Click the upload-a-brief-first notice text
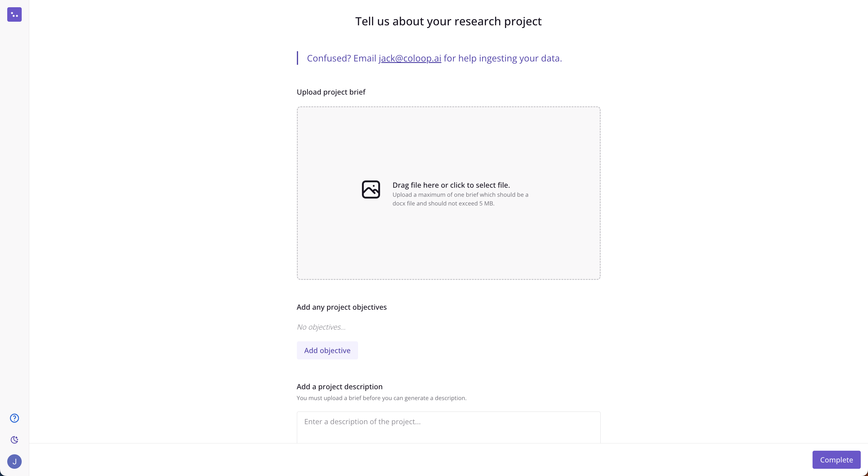Viewport: 868px width, 476px height. (382, 398)
